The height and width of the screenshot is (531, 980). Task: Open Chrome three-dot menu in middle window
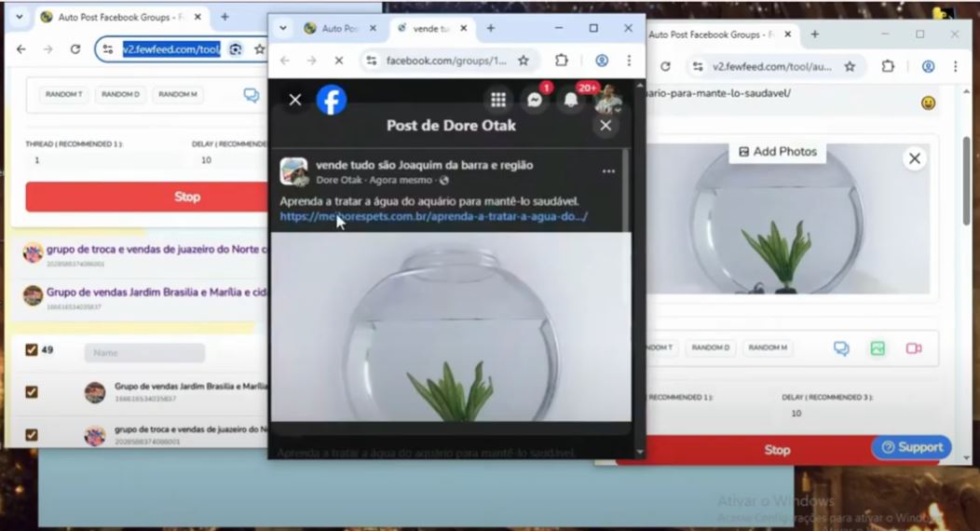pyautogui.click(x=629, y=60)
